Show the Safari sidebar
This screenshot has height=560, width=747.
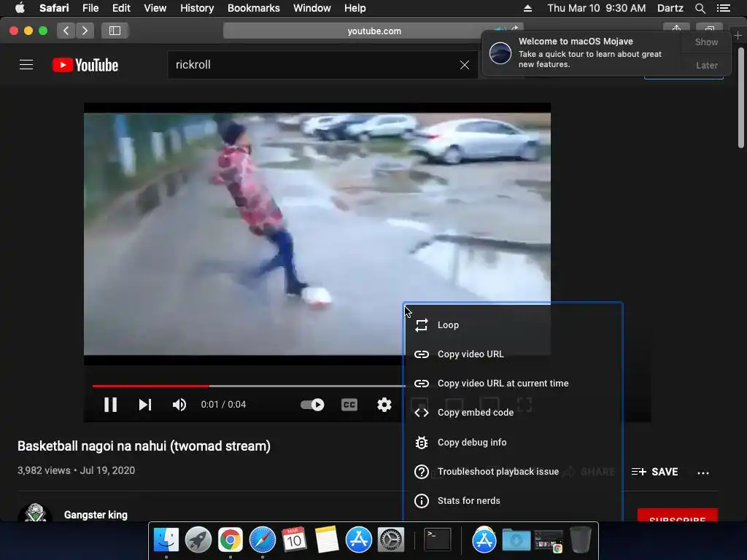click(115, 31)
